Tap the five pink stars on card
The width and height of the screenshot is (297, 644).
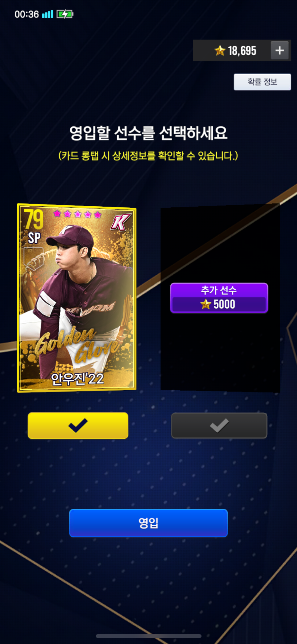tap(77, 214)
